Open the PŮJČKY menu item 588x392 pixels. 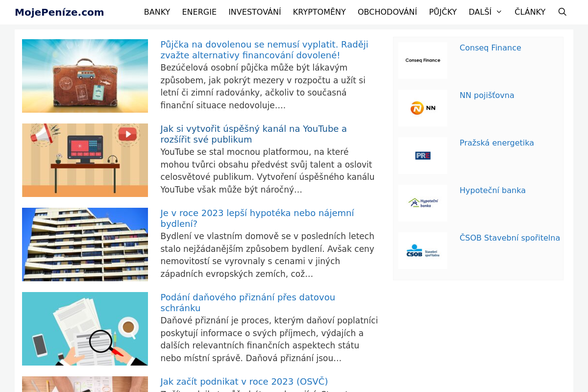pyautogui.click(x=443, y=12)
